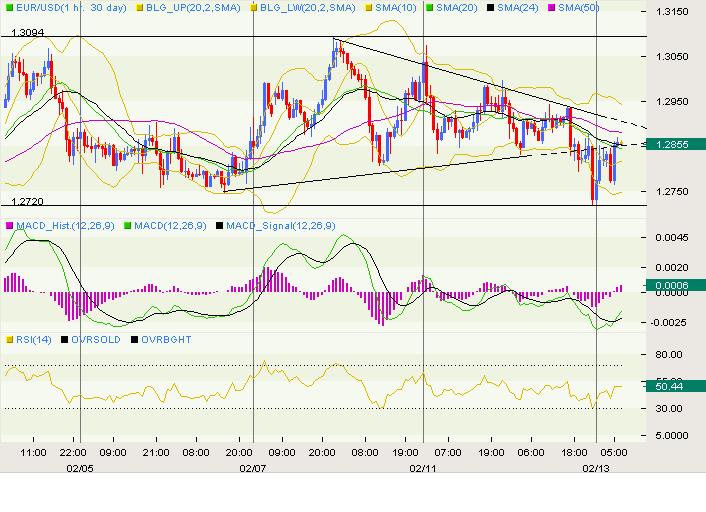Click the SMA(20) green legend square
Screen dimensions: 706x512
430,8
